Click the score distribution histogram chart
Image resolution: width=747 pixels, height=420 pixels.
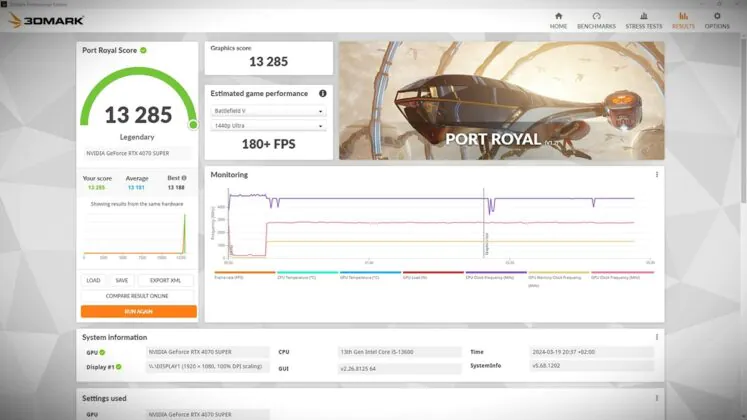135,235
